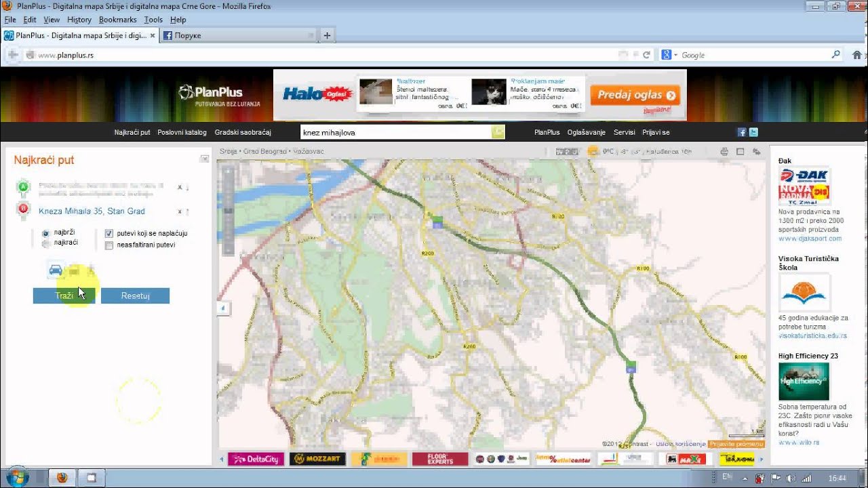
Task: Open network status in system tray
Action: pyautogui.click(x=806, y=478)
